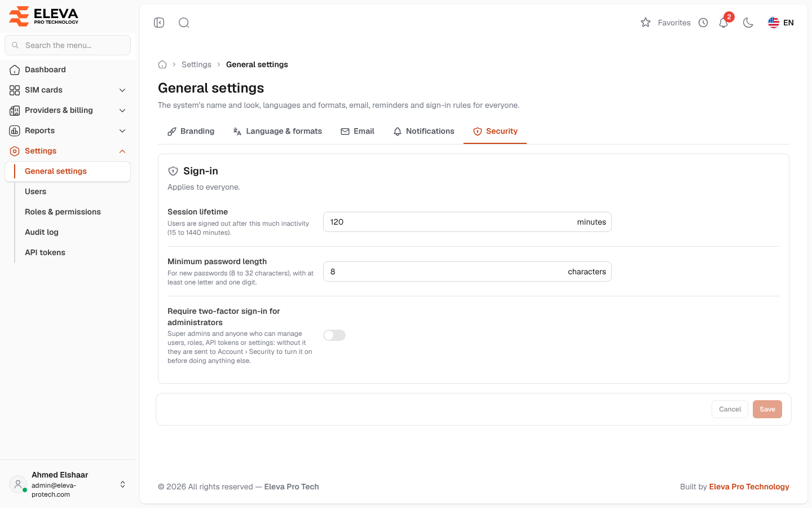Click the Reports chart icon
The width and height of the screenshot is (812, 508).
pyautogui.click(x=15, y=131)
